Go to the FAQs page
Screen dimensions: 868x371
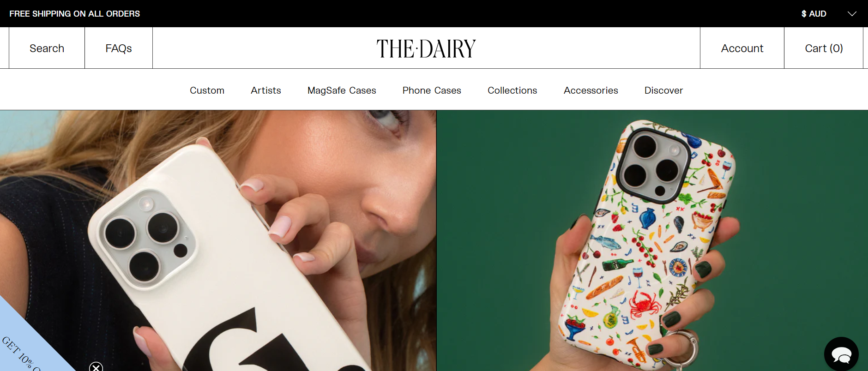[x=119, y=48]
